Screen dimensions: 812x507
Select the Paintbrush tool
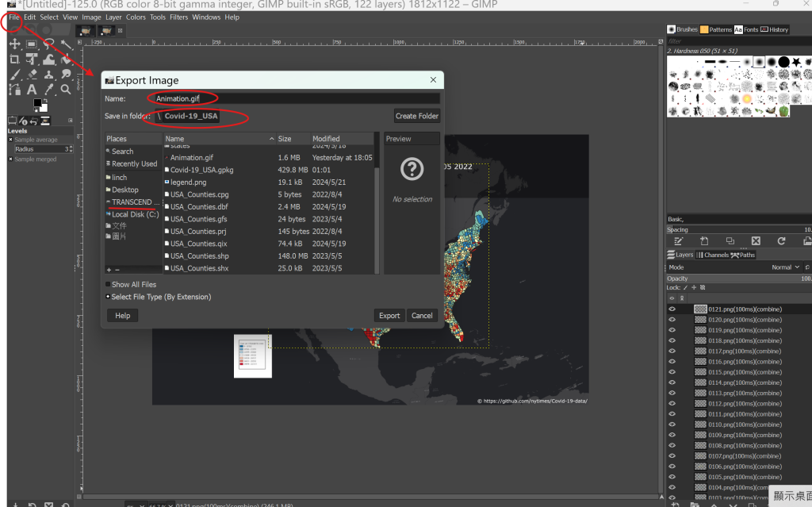click(x=14, y=75)
